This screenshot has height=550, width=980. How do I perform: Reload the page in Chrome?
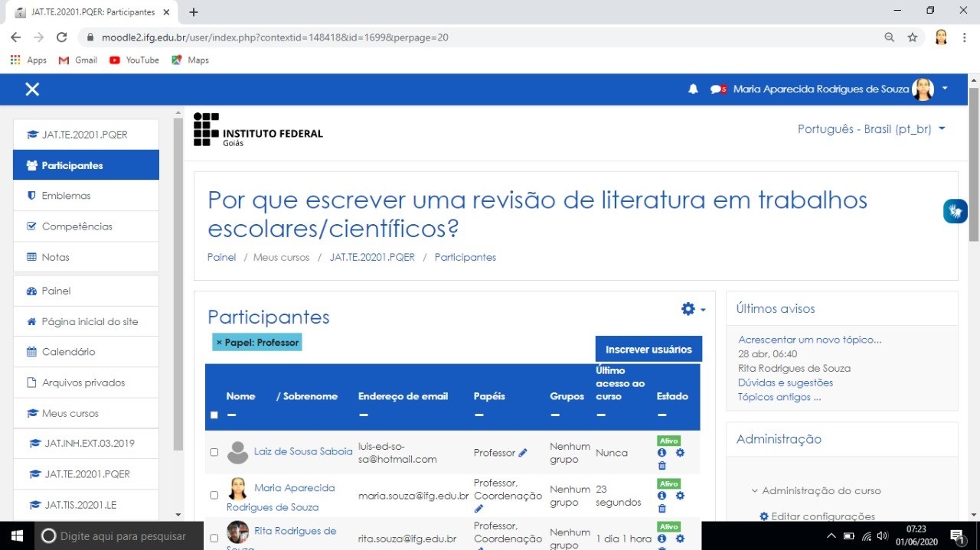pyautogui.click(x=62, y=37)
